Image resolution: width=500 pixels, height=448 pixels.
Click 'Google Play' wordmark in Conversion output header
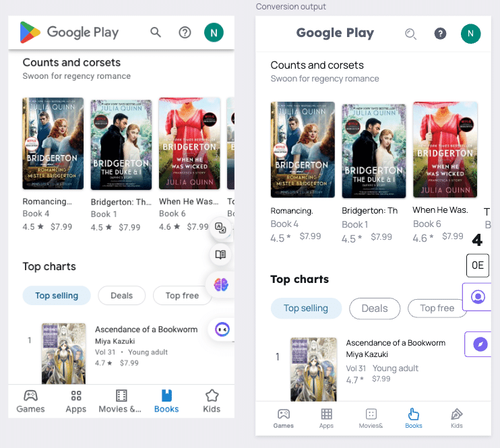pos(335,33)
